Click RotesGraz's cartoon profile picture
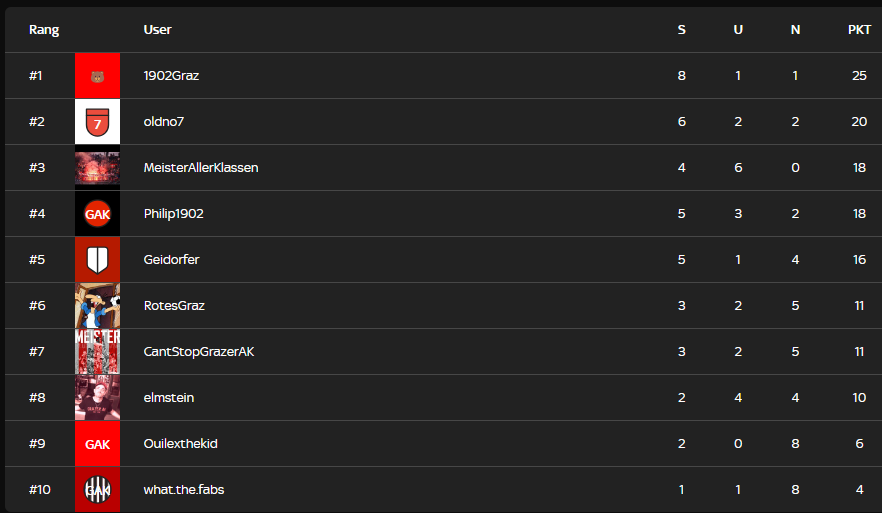This screenshot has width=882, height=513. [x=97, y=306]
